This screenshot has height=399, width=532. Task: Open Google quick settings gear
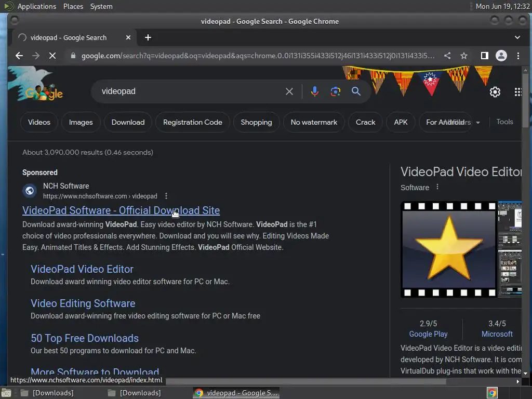tap(495, 92)
